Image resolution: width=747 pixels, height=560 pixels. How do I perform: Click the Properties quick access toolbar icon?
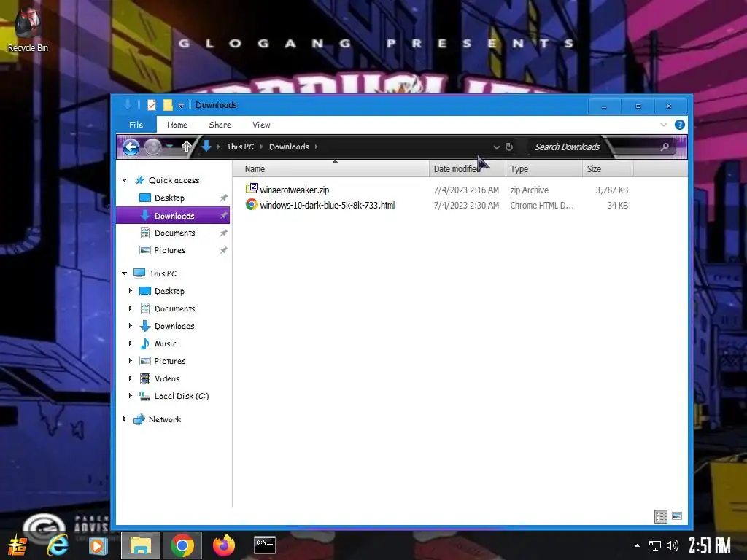[x=152, y=105]
